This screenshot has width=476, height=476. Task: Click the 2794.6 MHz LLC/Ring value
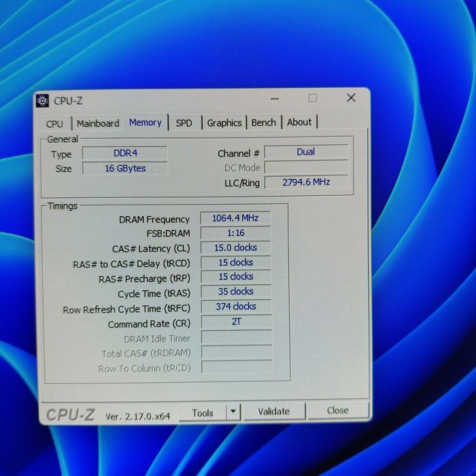[306, 182]
